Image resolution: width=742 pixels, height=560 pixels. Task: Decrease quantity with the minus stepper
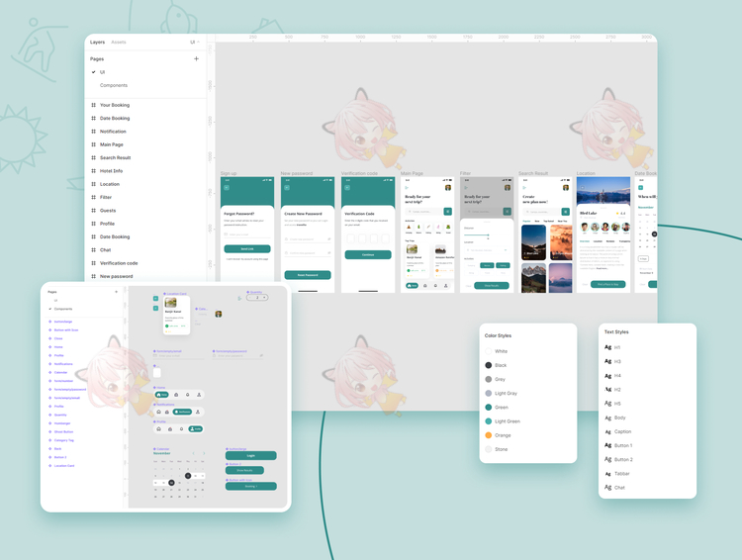click(250, 297)
